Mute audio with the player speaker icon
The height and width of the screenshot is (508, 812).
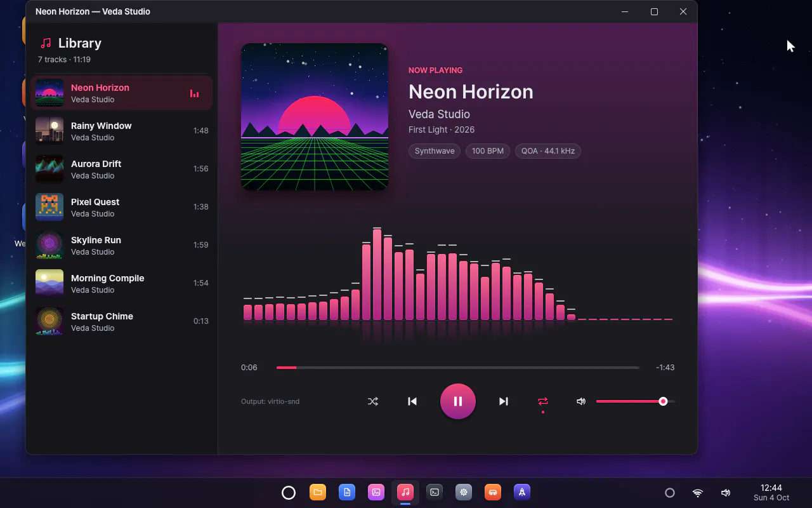click(x=581, y=401)
